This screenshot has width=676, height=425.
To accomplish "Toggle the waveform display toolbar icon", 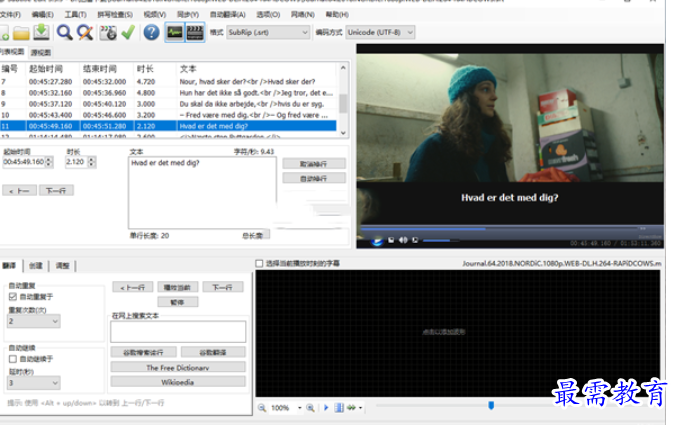I will point(175,32).
